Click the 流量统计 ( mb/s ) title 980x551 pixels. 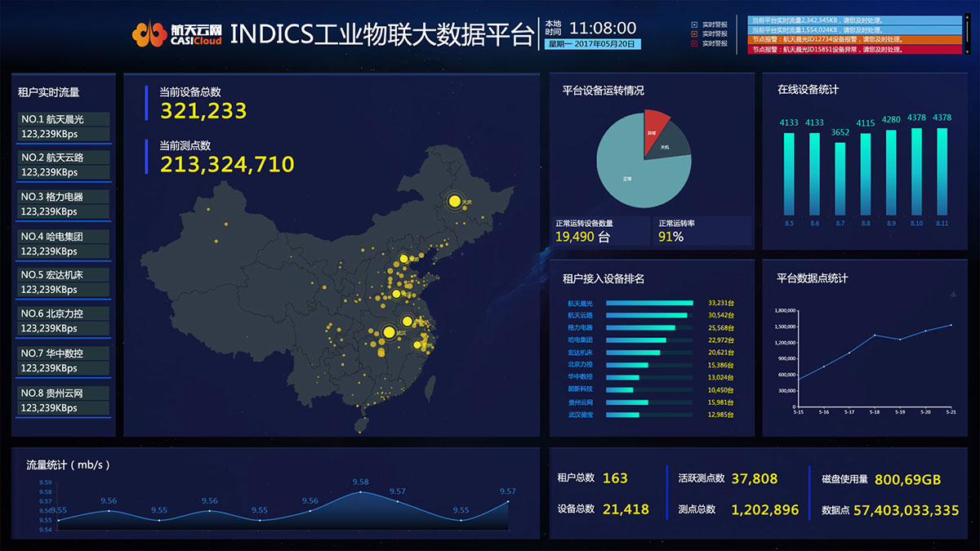point(69,464)
